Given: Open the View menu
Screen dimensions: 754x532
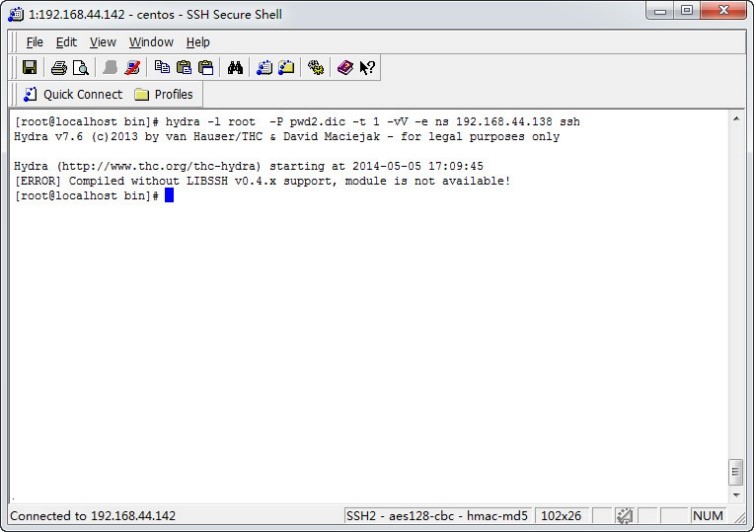Looking at the screenshot, I should pos(103,42).
